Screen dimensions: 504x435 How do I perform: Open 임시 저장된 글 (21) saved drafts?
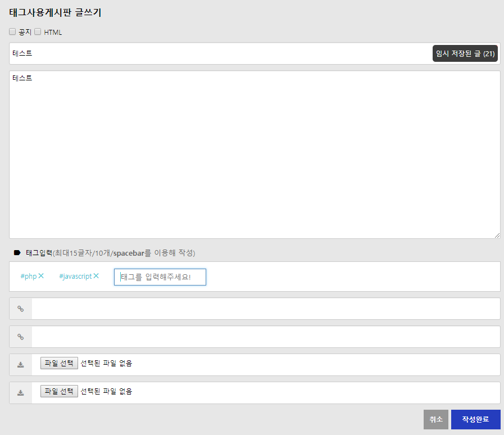pyautogui.click(x=465, y=53)
